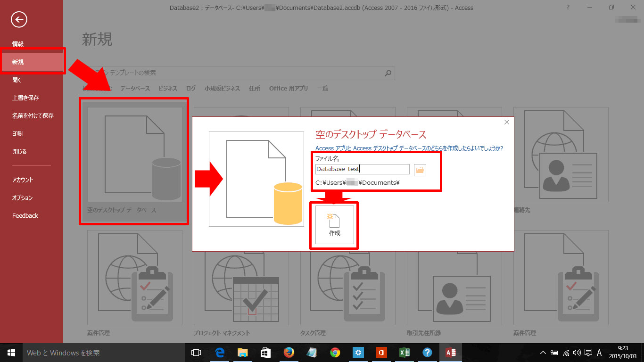Viewport: 644px width, 362px height.
Task: Select 閉じる in the sidebar
Action: coord(19,151)
